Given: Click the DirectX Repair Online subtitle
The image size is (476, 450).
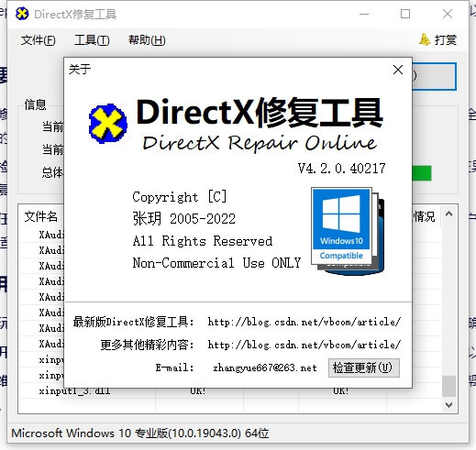Looking at the screenshot, I should pyautogui.click(x=260, y=143).
